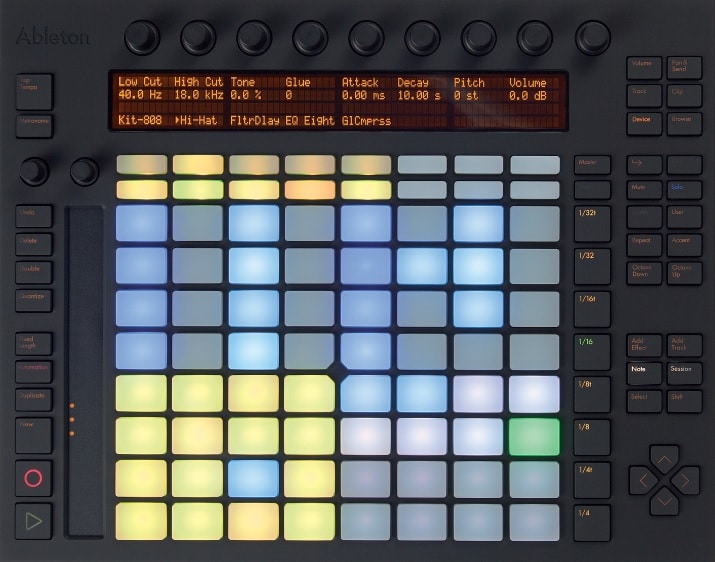Select the Master track button
The width and height of the screenshot is (715, 562).
[592, 165]
